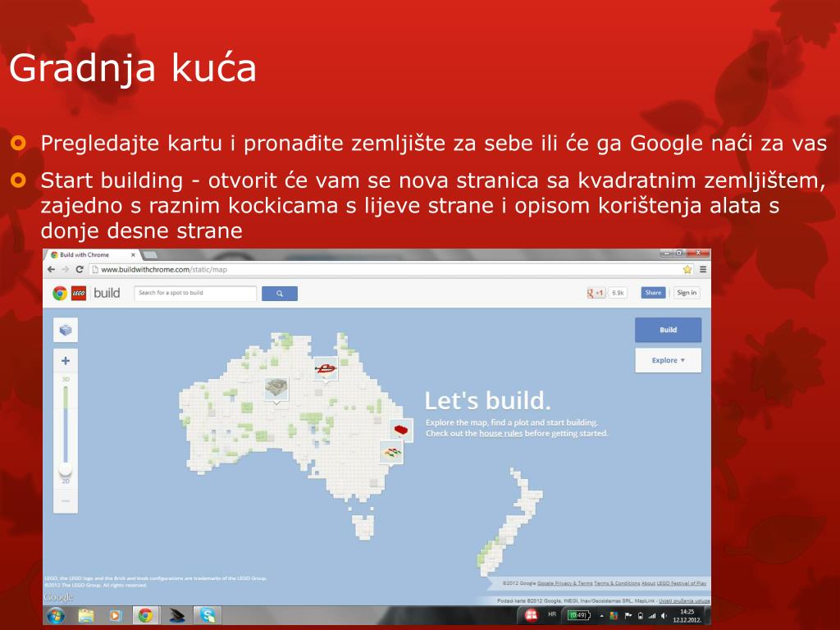The height and width of the screenshot is (630, 840).
Task: Open the house rules link
Action: pyautogui.click(x=500, y=433)
